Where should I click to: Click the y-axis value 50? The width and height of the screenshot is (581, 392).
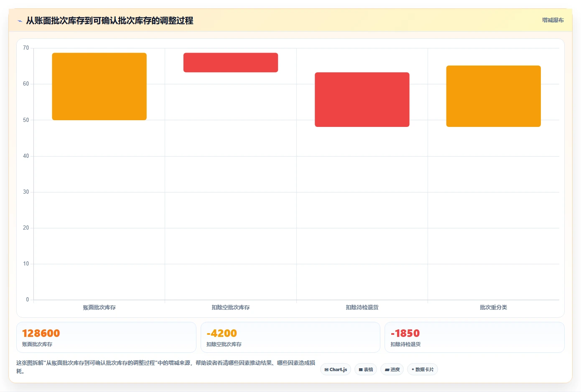click(x=26, y=120)
